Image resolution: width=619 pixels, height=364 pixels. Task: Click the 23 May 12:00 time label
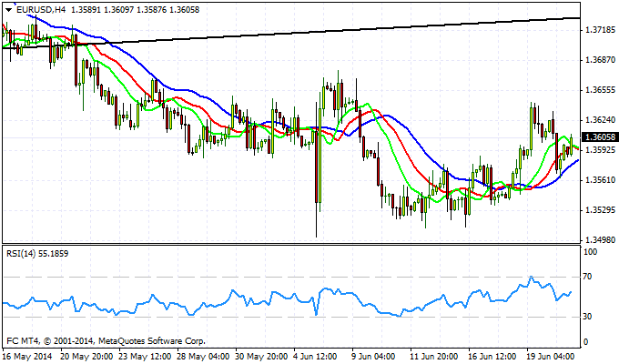tap(145, 357)
